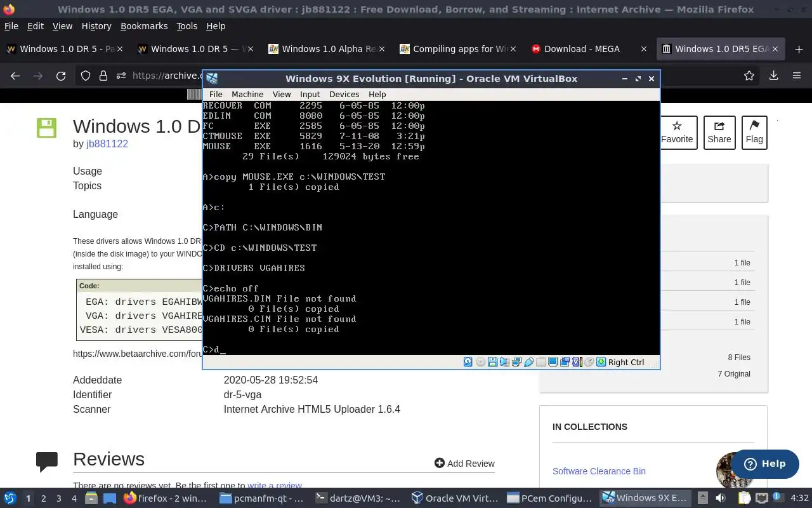Switch to virtual desktop 3
This screenshot has height=508, width=812.
58,498
